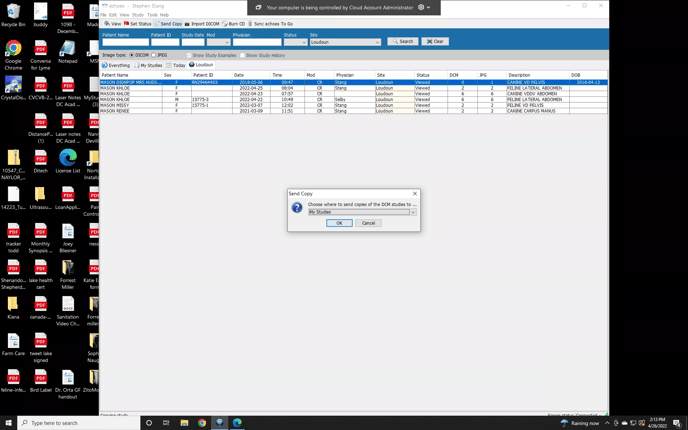This screenshot has height=430, width=688.
Task: Open the Recycle Bin desktop icon
Action: tap(13, 14)
